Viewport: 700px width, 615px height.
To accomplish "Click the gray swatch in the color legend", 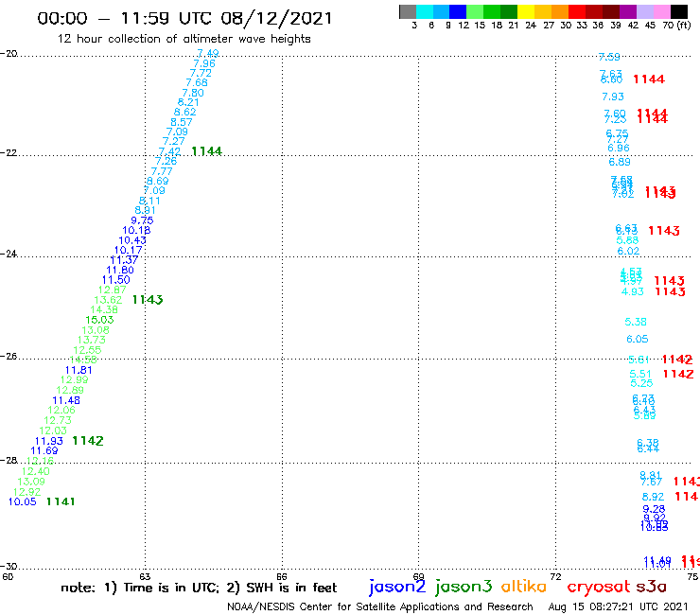I will click(408, 11).
